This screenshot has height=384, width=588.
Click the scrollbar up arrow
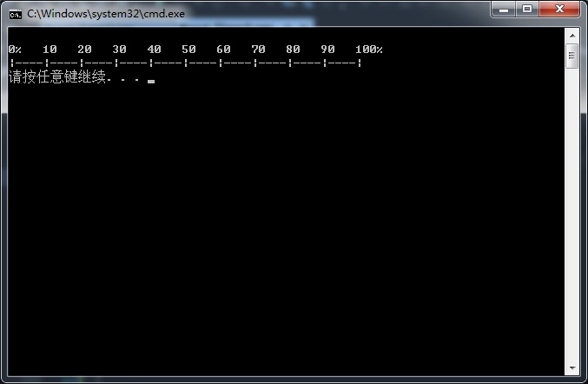coord(572,36)
